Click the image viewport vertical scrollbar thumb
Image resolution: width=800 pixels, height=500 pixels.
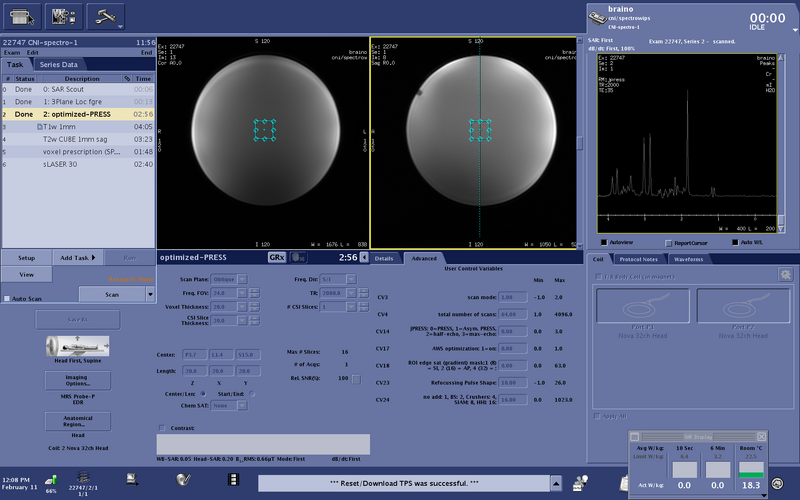pos(580,143)
